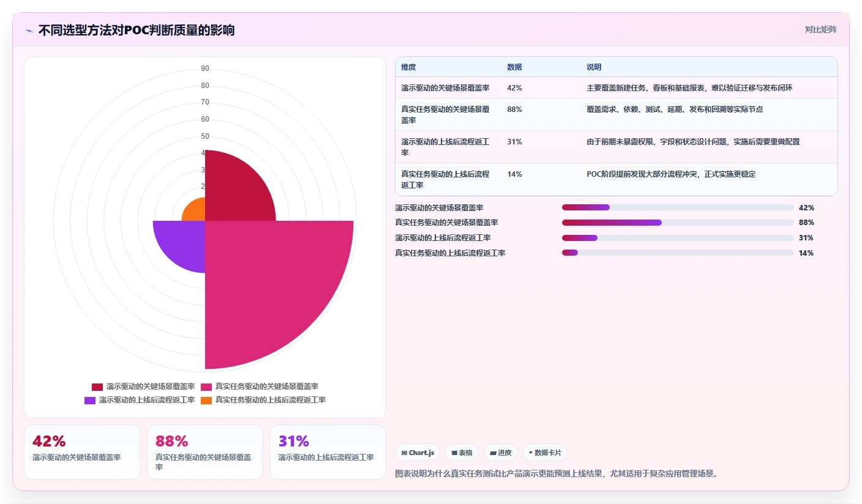
Task: Click the description starting POC阶段提前发现
Action: 671,174
